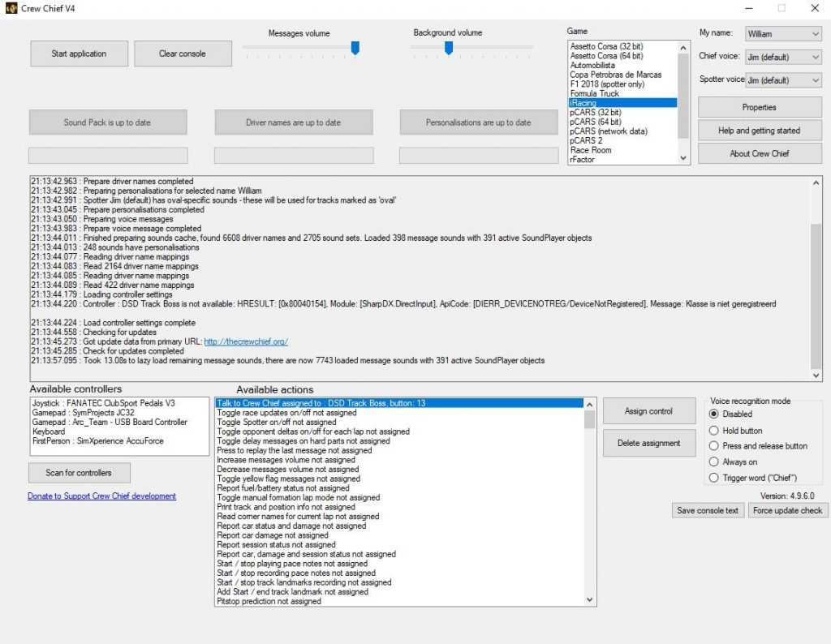Enable Always on voice recognition
The height and width of the screenshot is (644, 831).
pos(714,462)
